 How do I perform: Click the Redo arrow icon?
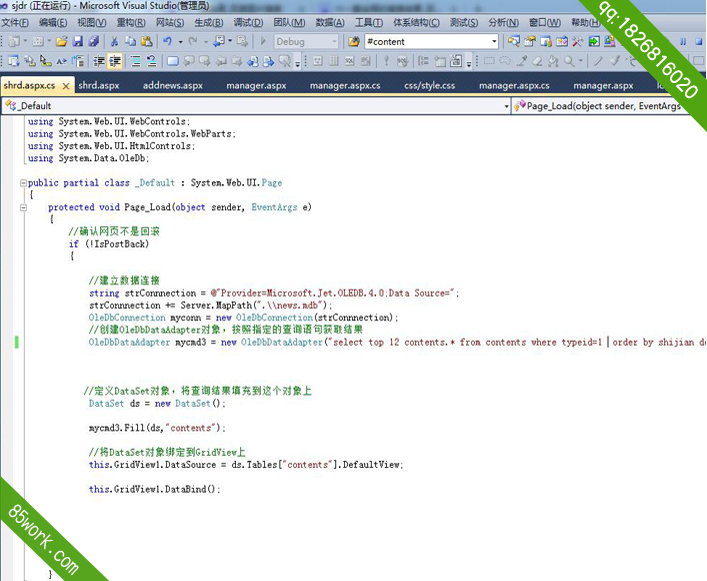click(193, 41)
